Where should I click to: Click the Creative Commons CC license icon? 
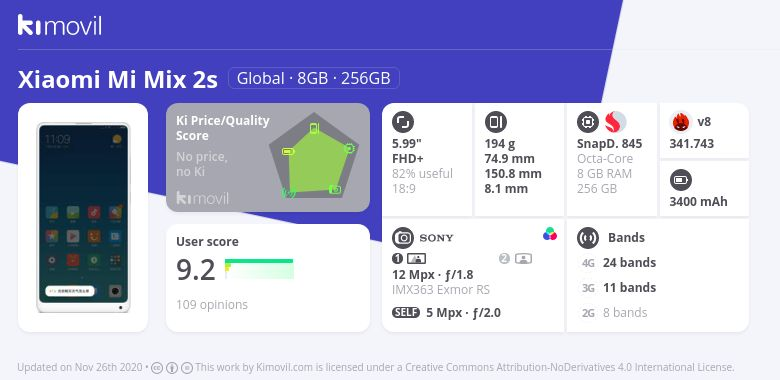(156, 368)
